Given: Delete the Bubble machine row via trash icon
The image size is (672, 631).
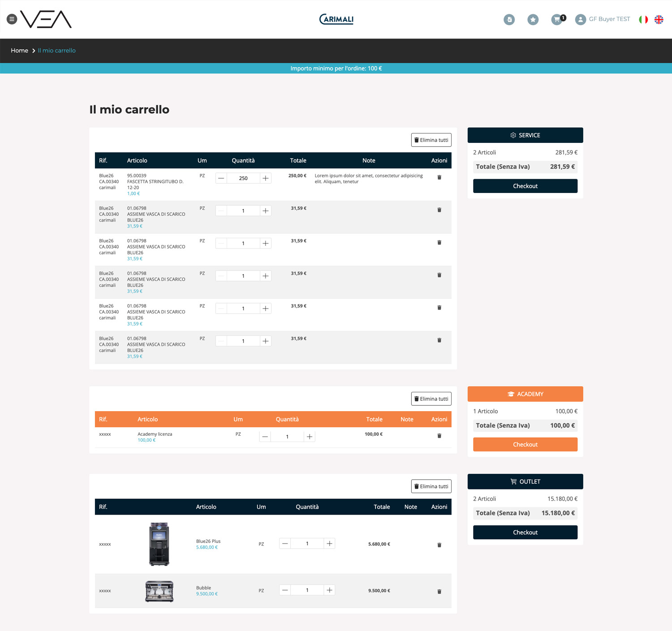Looking at the screenshot, I should pyautogui.click(x=439, y=592).
